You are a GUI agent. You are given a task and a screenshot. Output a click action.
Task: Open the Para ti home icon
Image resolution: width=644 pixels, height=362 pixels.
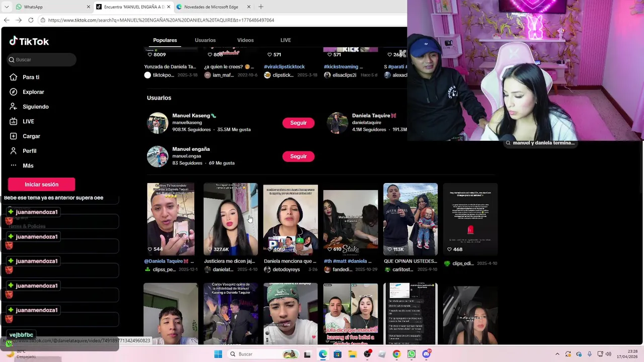pyautogui.click(x=14, y=77)
